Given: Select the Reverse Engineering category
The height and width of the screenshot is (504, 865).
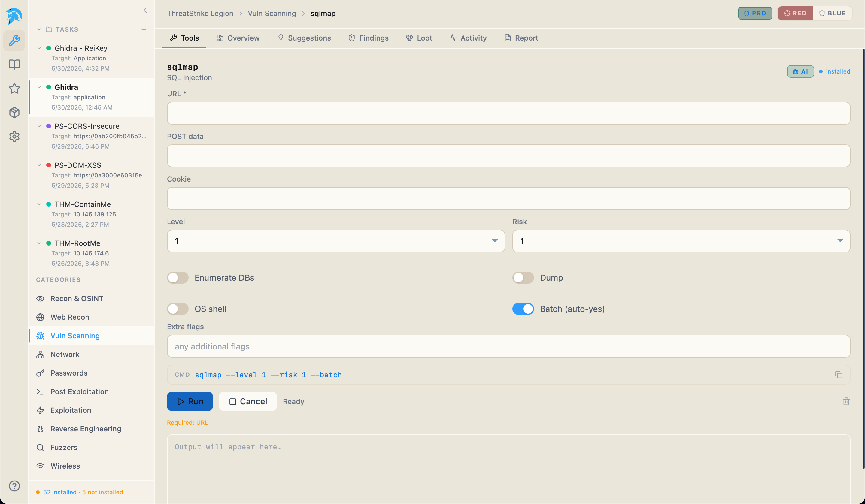Looking at the screenshot, I should click(x=92, y=429).
